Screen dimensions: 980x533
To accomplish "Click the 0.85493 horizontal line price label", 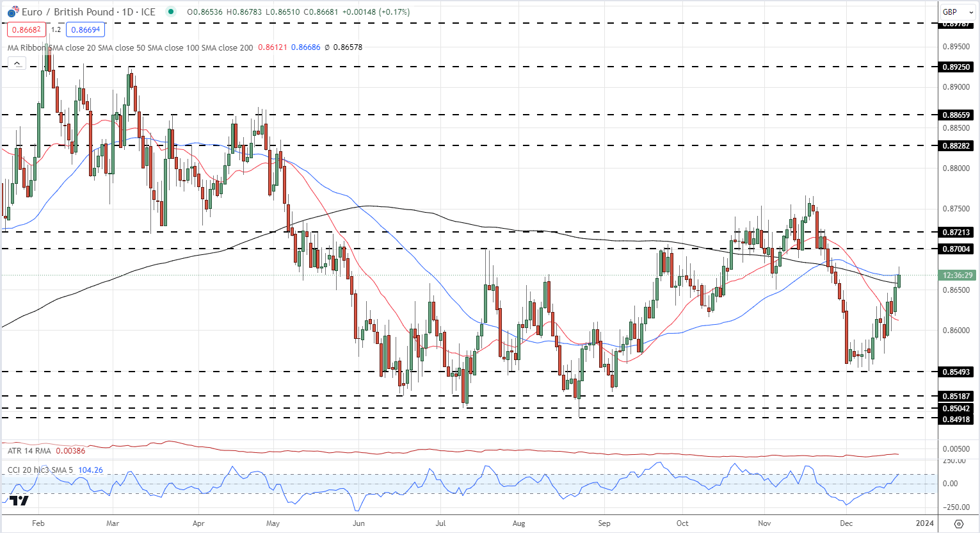I will coord(956,372).
